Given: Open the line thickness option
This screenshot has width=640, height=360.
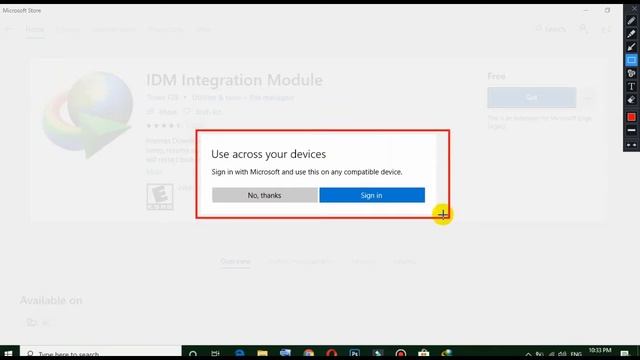Looking at the screenshot, I should pyautogui.click(x=631, y=131).
